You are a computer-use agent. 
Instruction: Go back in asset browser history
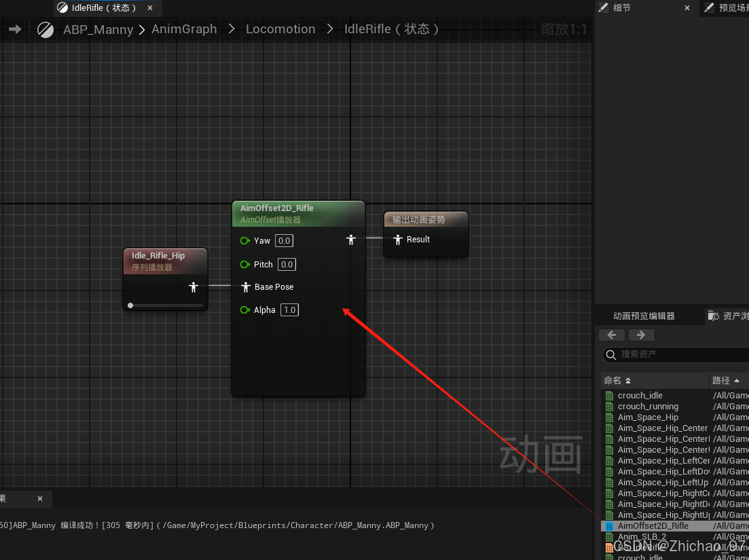point(612,335)
